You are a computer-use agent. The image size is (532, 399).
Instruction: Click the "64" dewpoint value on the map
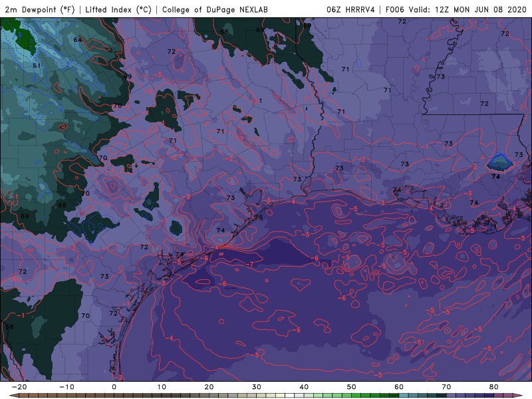click(78, 40)
